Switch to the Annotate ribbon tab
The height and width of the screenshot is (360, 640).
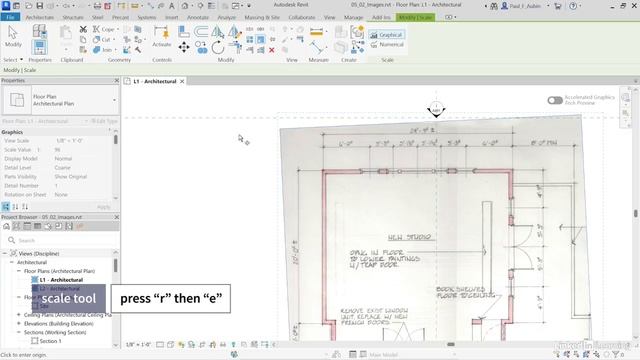coord(198,18)
